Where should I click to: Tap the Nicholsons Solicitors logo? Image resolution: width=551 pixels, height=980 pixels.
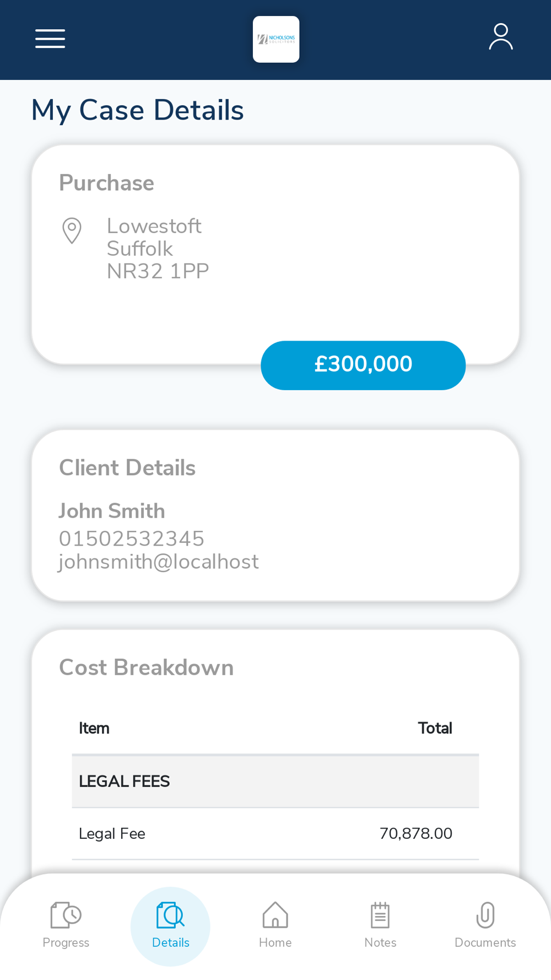[x=276, y=39]
